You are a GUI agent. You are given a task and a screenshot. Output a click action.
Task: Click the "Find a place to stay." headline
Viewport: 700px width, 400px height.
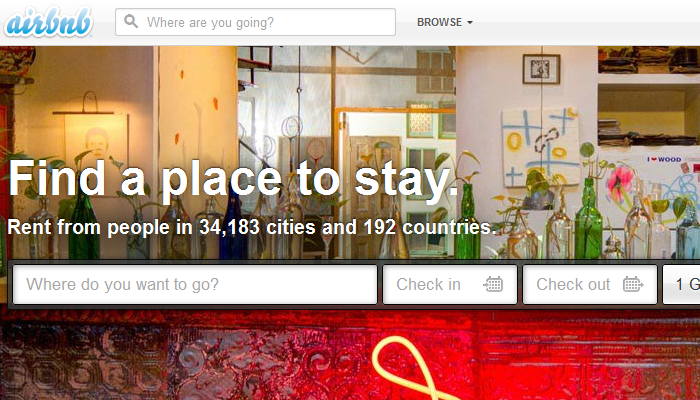pyautogui.click(x=233, y=179)
